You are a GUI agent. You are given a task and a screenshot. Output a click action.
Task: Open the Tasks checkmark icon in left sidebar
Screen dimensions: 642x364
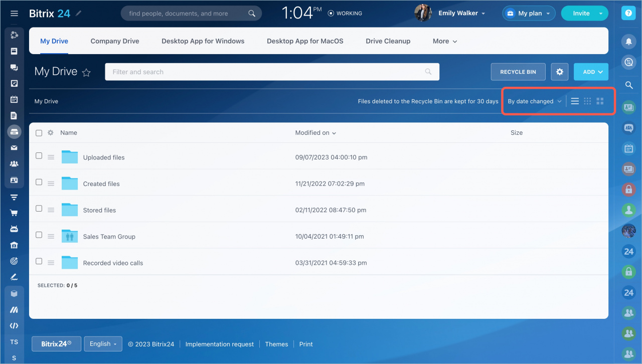14,84
